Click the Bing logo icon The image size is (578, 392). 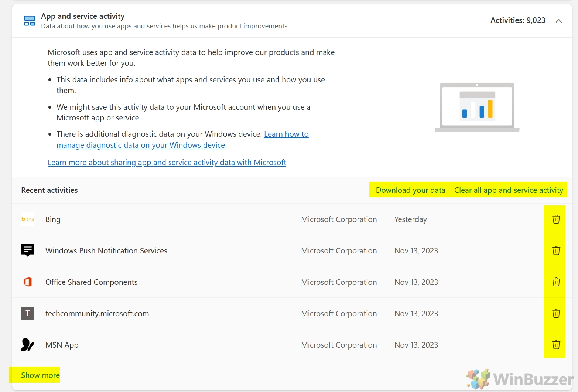coord(28,219)
